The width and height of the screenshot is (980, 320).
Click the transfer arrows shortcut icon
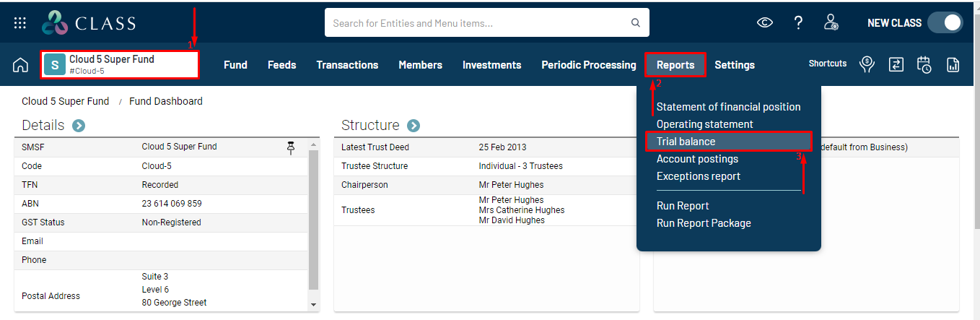[896, 65]
